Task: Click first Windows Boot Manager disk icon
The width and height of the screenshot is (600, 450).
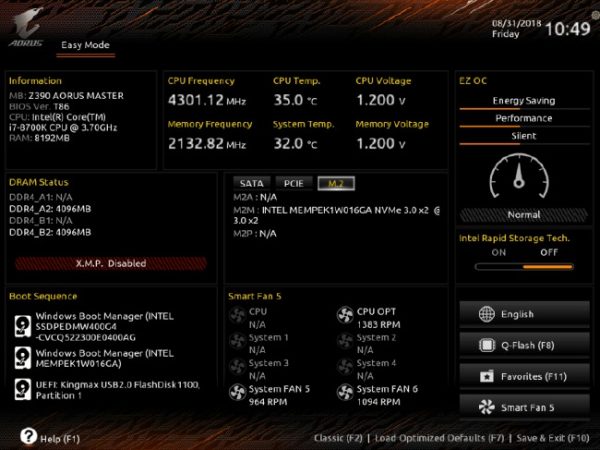Action: coord(23,326)
